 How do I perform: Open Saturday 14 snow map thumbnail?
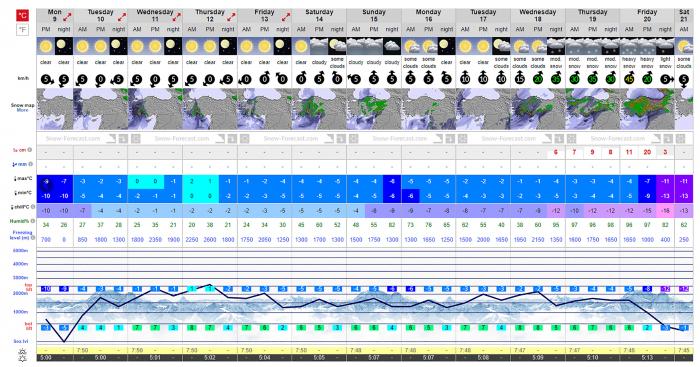(319, 109)
